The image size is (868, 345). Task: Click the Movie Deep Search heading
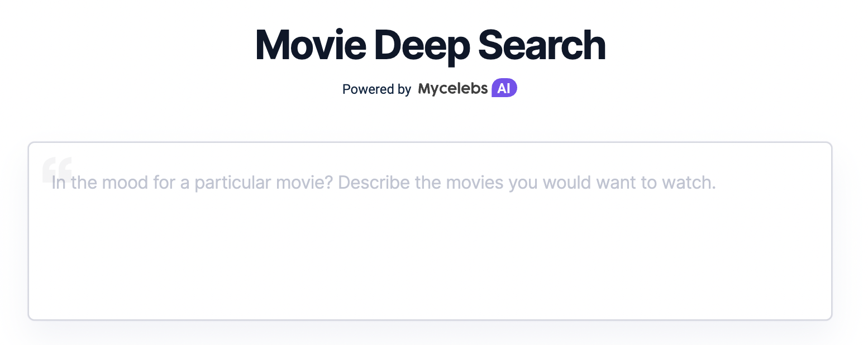coord(430,45)
